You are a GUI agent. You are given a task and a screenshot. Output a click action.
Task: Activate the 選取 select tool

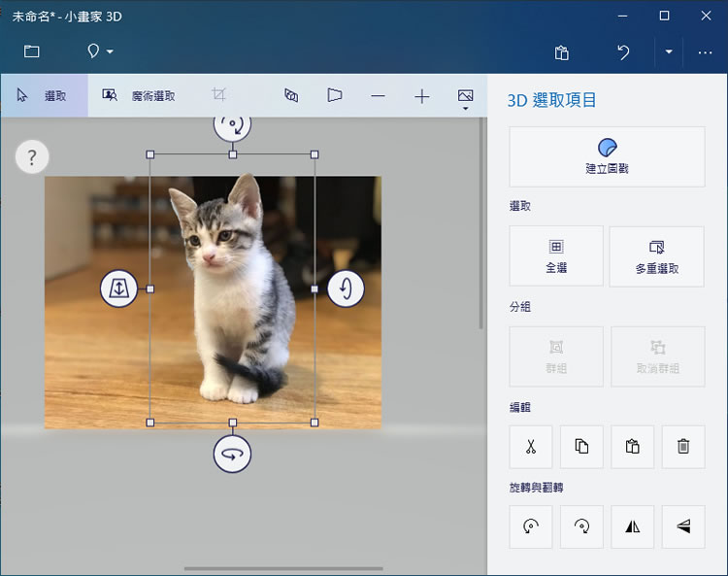44,96
